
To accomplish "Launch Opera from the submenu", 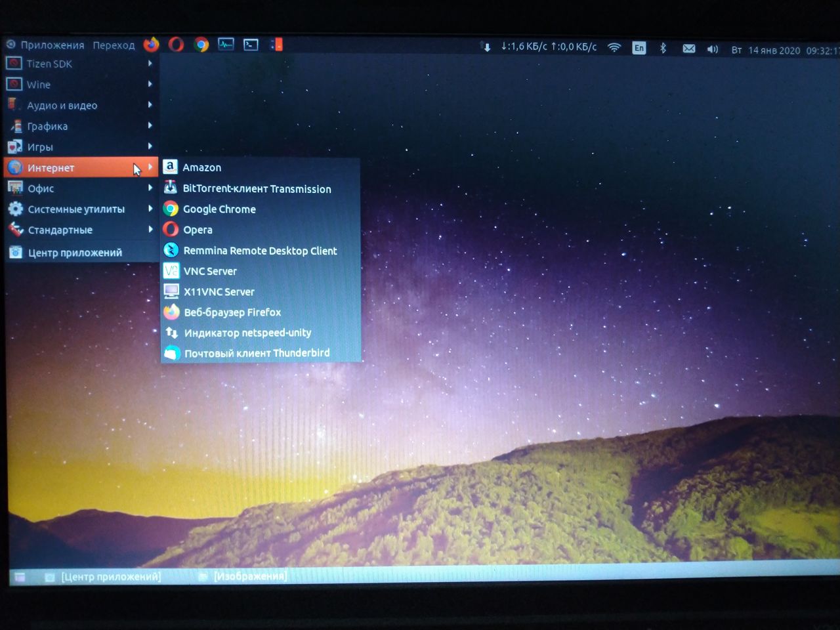I will point(261,230).
